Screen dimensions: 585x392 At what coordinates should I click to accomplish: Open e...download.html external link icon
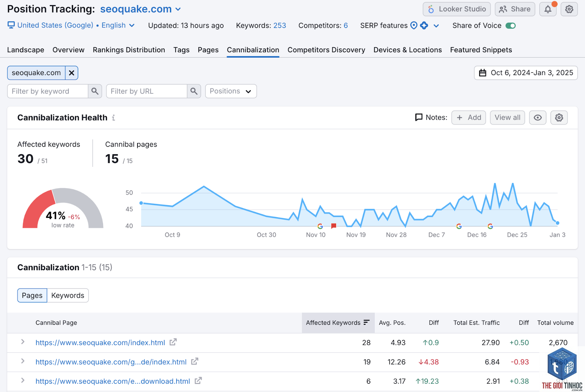point(198,381)
